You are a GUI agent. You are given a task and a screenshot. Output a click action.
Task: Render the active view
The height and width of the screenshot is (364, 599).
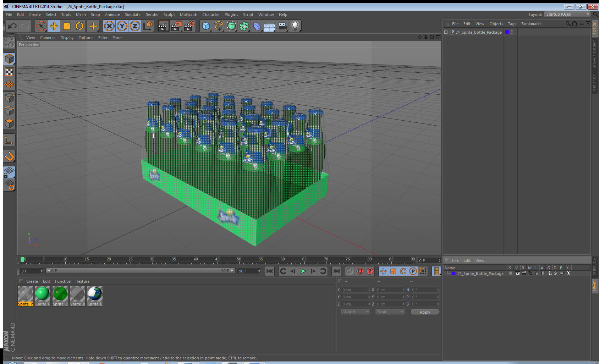[x=163, y=26]
